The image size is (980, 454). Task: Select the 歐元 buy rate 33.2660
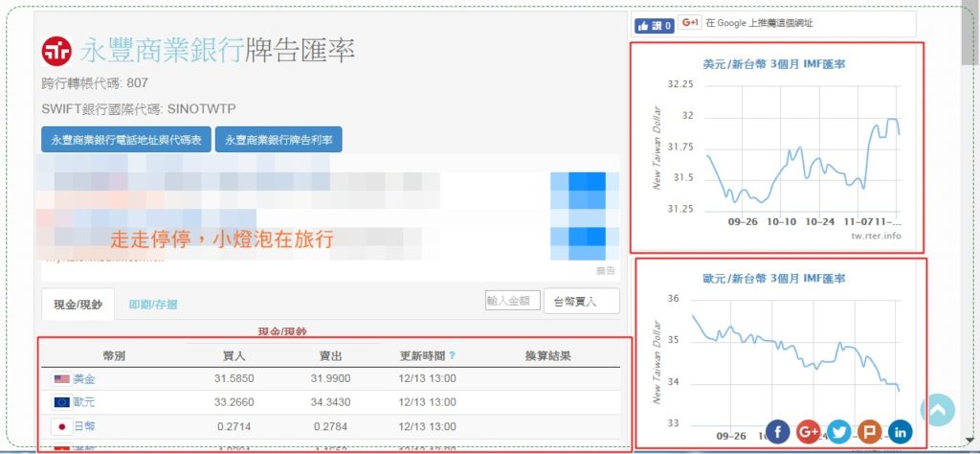point(234,402)
